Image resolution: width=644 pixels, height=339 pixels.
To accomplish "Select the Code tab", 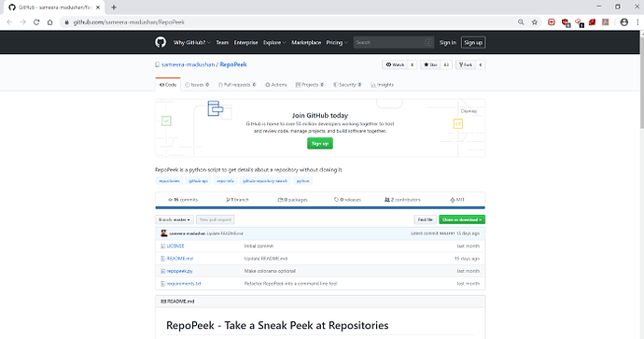I will (168, 85).
